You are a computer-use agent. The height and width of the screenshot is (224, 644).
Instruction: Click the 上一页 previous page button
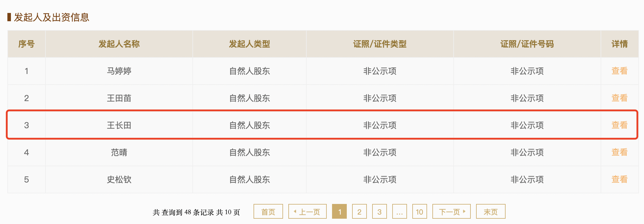(x=307, y=212)
